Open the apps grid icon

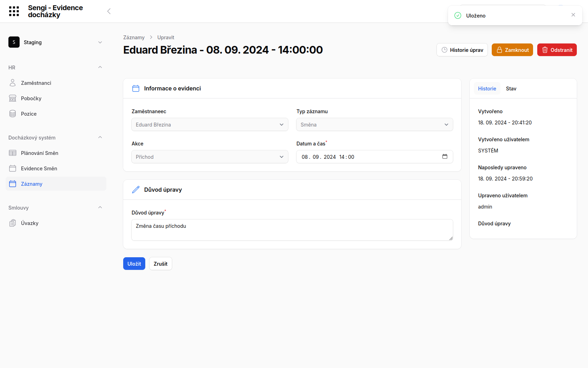point(14,11)
